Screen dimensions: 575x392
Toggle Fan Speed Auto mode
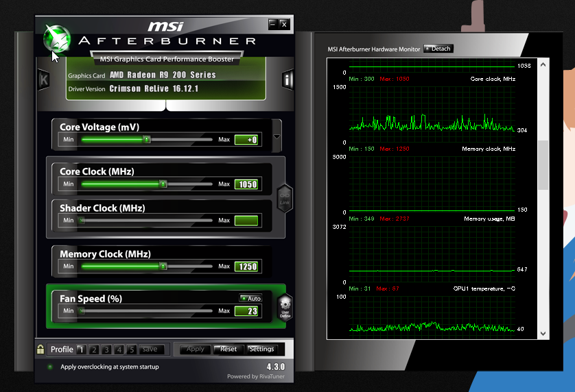click(250, 298)
